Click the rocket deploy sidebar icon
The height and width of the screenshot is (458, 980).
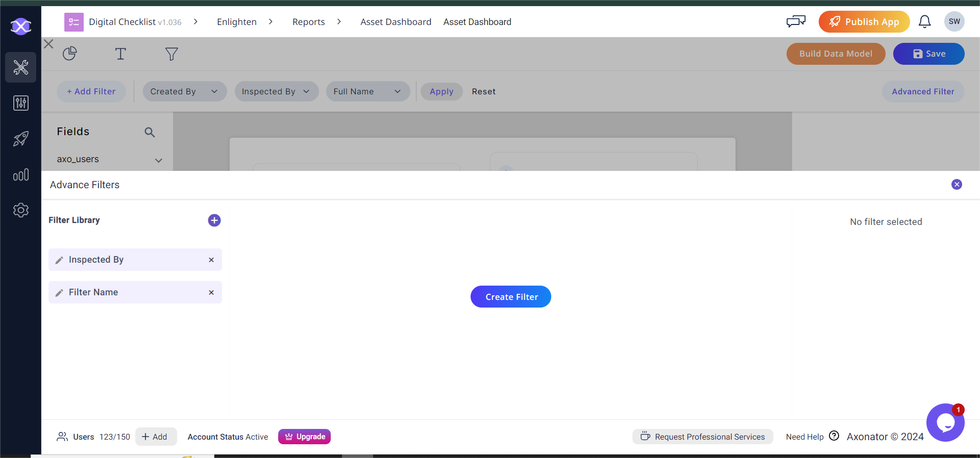[x=21, y=139]
